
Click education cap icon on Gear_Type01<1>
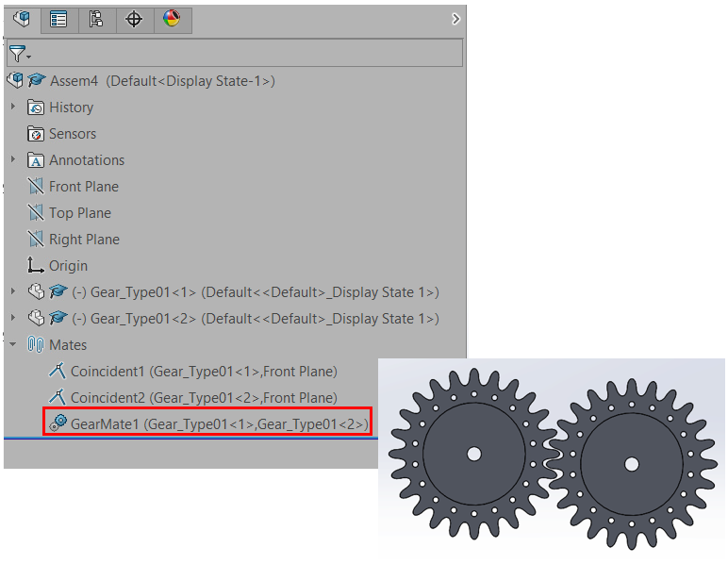point(58,291)
